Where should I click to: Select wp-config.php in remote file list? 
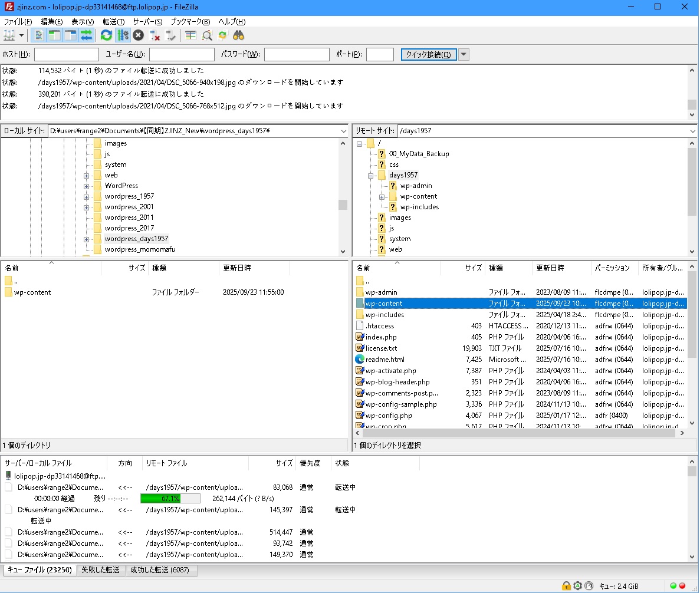pyautogui.click(x=389, y=416)
